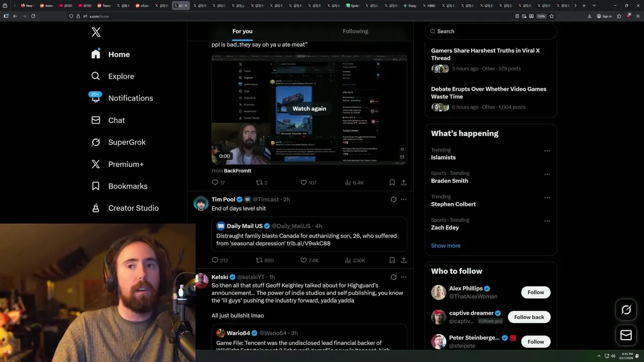644x362 pixels.
Task: Follow Alex Phillips
Action: point(535,292)
